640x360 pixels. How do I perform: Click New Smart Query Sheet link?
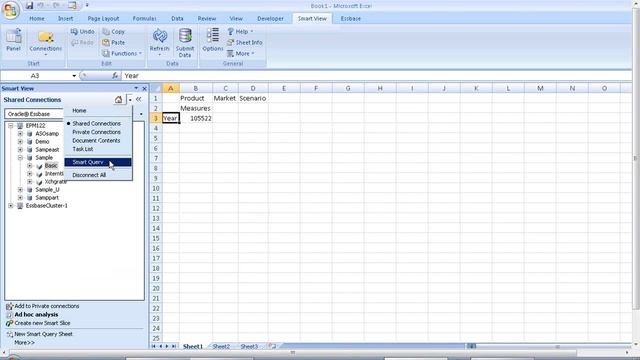[x=43, y=334]
